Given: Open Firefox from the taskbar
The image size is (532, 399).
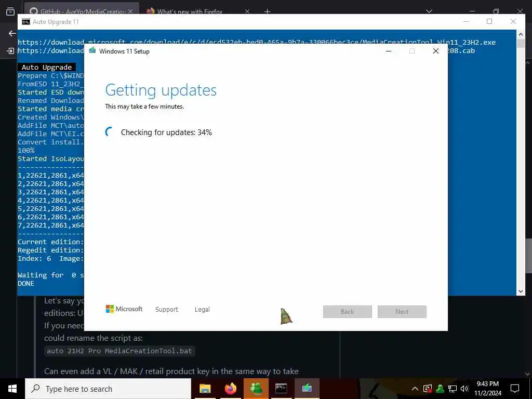Looking at the screenshot, I should 230,389.
